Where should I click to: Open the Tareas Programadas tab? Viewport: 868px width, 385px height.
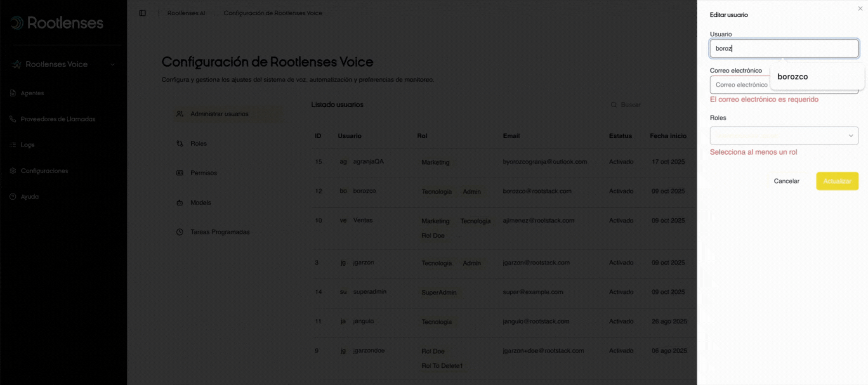[219, 232]
